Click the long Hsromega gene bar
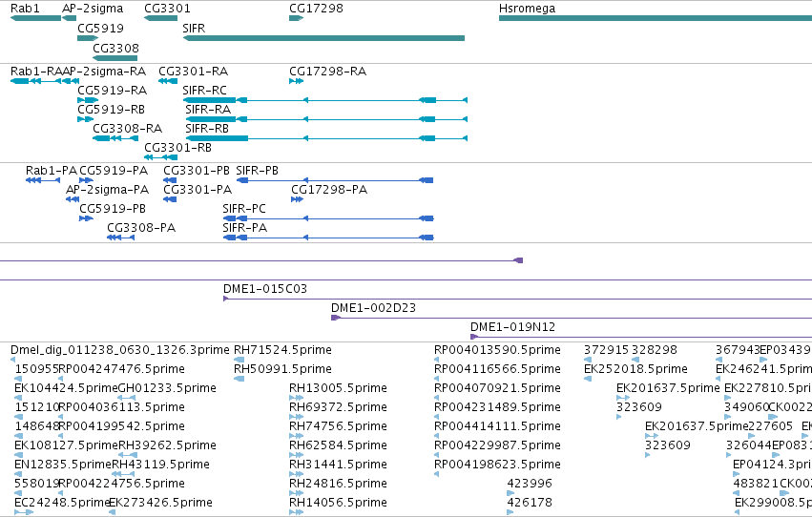 (656, 18)
